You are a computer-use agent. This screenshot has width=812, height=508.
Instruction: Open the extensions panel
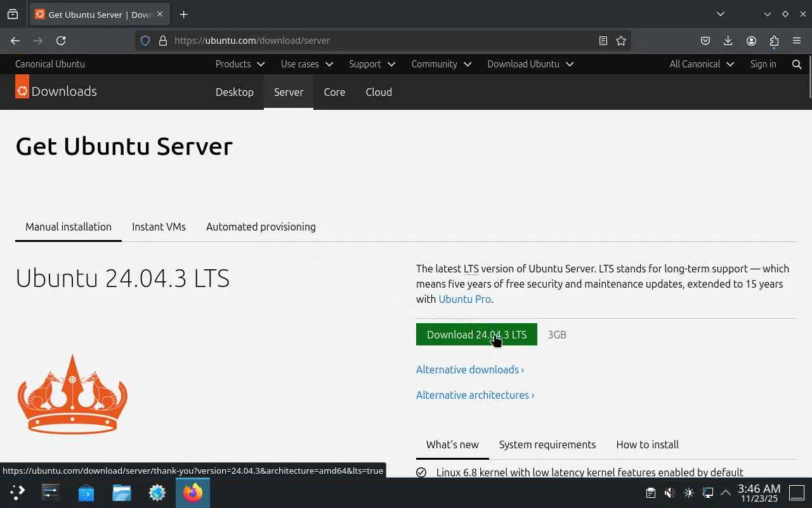[x=774, y=41]
